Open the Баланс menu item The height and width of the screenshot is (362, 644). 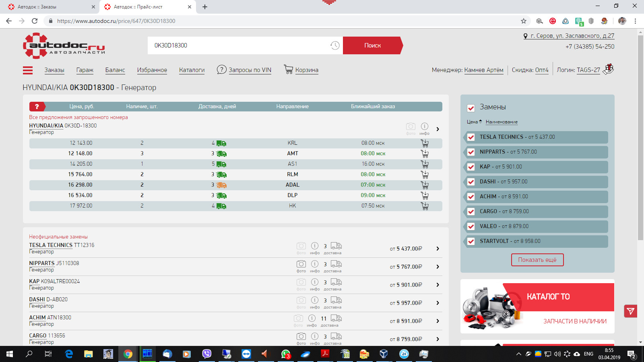point(115,70)
